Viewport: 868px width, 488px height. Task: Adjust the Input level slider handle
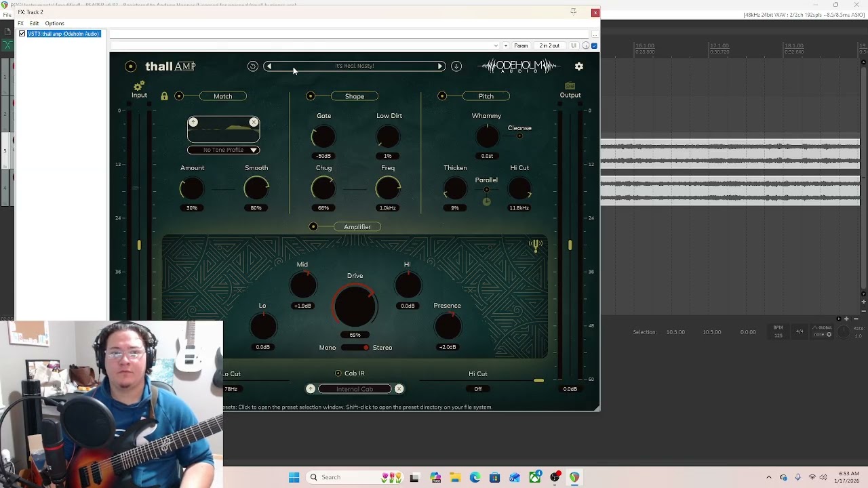click(139, 245)
